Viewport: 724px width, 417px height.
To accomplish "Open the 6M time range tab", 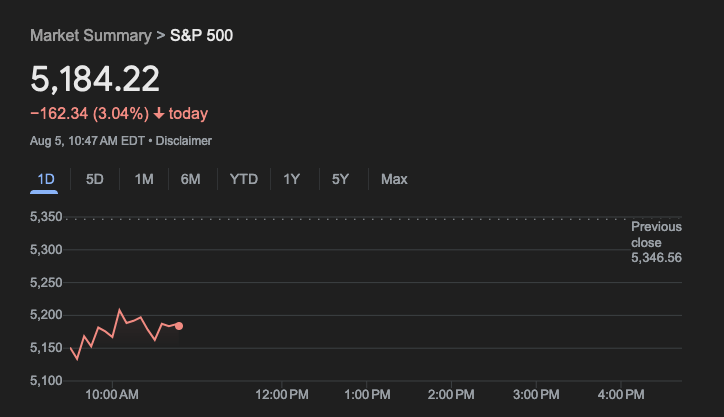I will (191, 180).
